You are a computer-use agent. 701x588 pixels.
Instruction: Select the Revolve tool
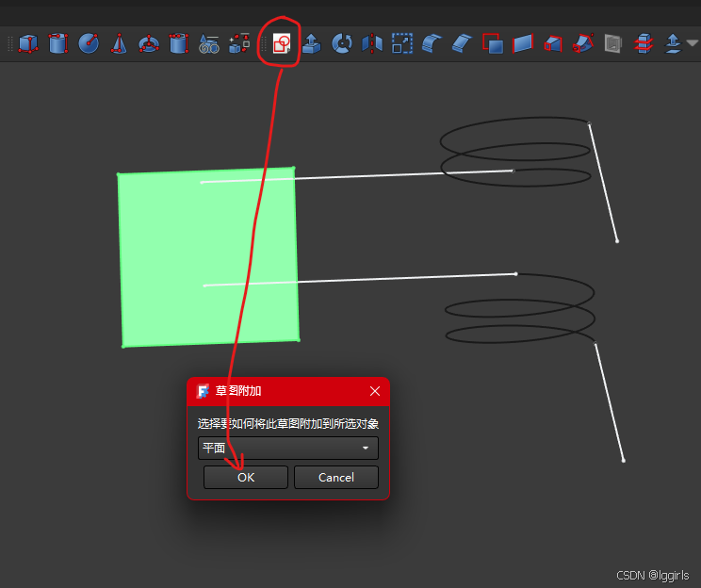342,44
